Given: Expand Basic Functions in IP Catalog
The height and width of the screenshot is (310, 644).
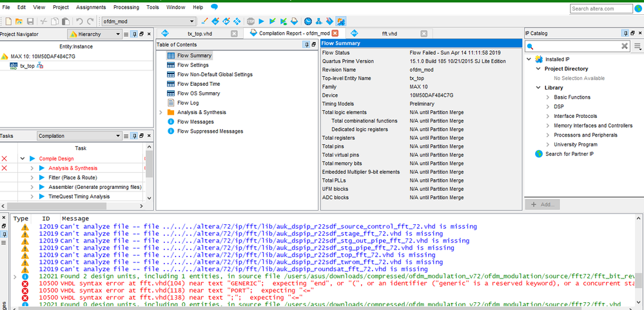Looking at the screenshot, I should pos(547,97).
